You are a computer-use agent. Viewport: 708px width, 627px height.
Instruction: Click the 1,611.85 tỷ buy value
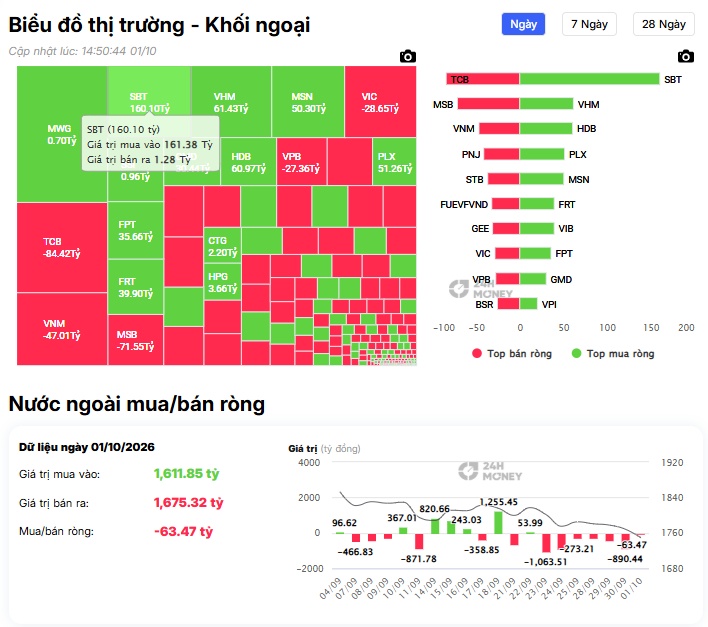pos(186,474)
